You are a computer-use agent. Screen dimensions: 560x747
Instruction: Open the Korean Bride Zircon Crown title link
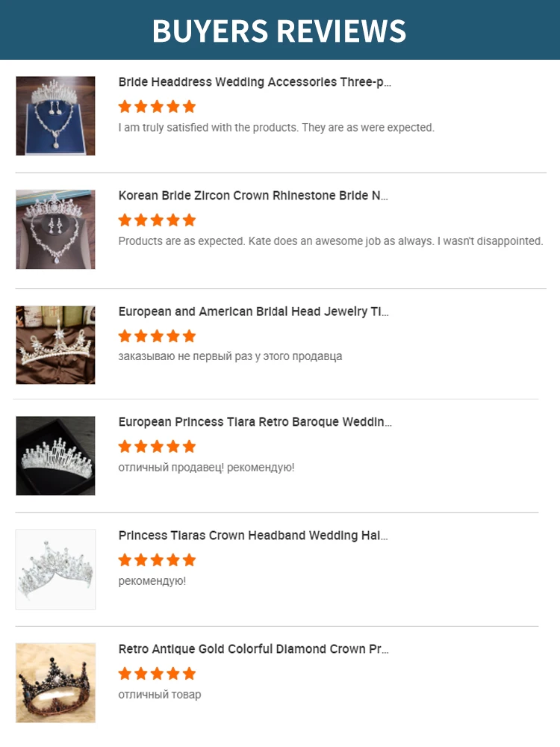(x=253, y=196)
